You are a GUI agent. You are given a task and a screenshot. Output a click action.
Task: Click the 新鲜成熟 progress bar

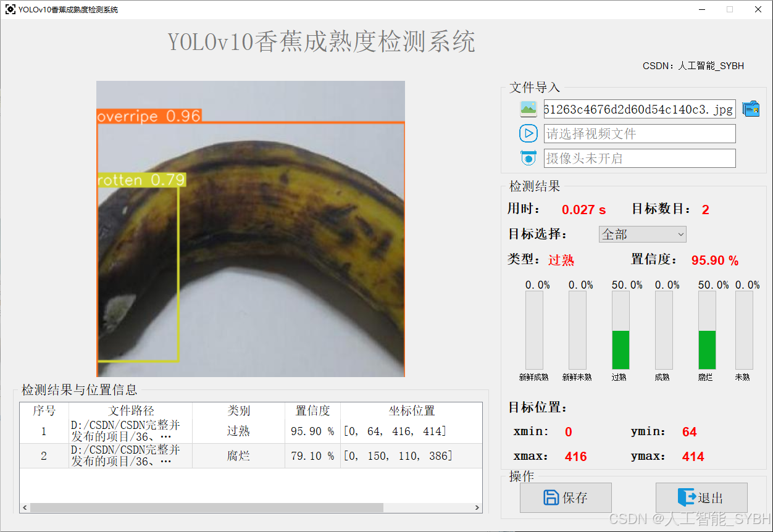point(534,330)
